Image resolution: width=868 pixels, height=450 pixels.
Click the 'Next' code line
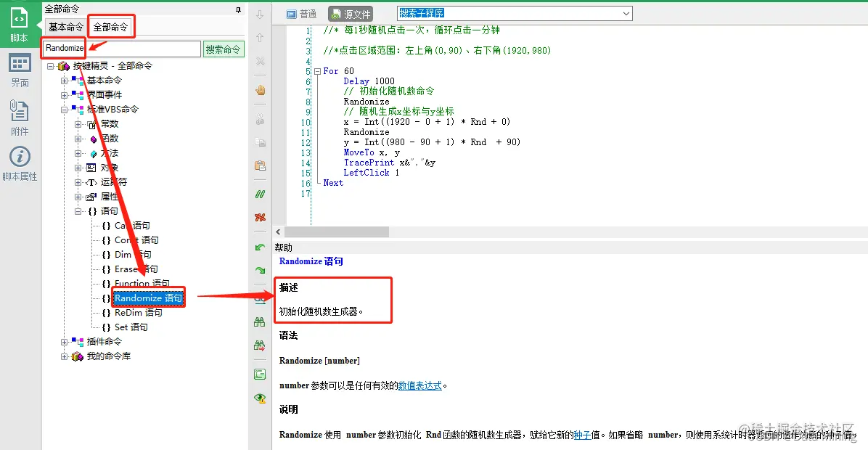pyautogui.click(x=333, y=183)
